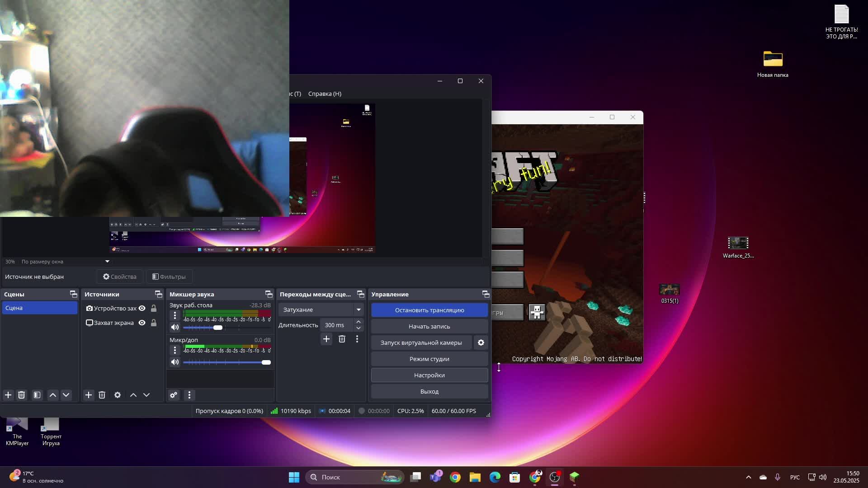
Task: Switch to OBS Studio taskbar icon
Action: click(555, 477)
